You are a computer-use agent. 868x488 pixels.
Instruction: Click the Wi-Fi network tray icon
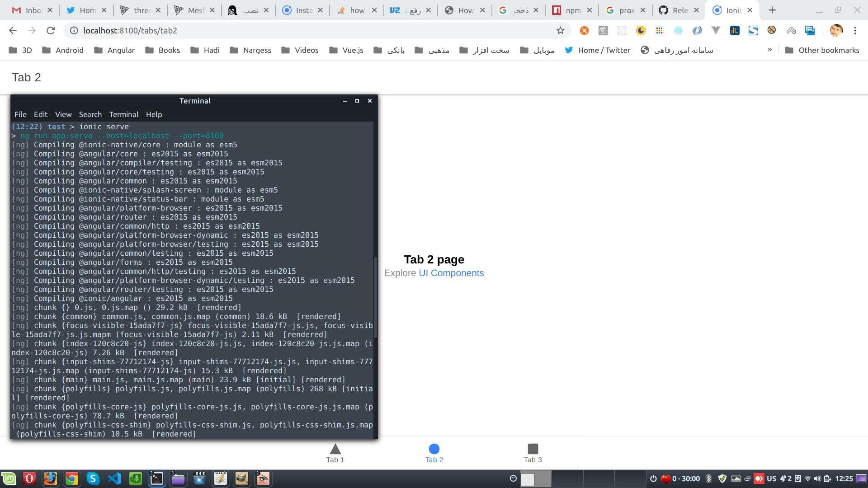click(x=808, y=479)
